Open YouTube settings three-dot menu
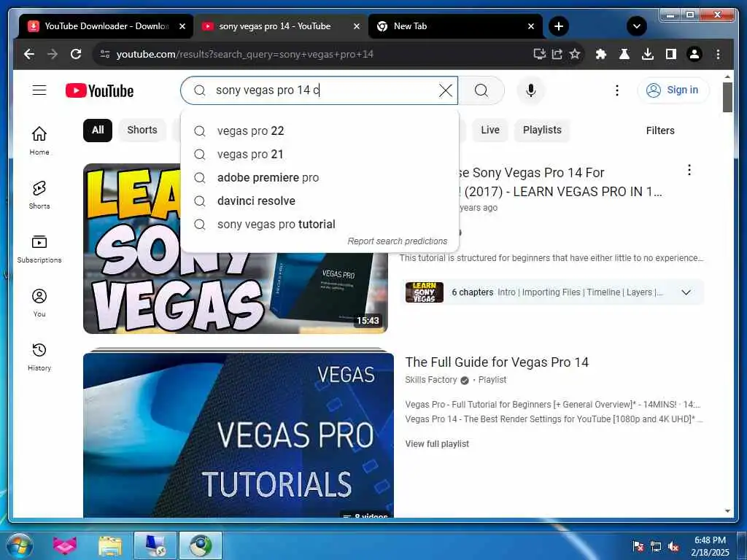Image resolution: width=747 pixels, height=560 pixels. pyautogui.click(x=617, y=90)
